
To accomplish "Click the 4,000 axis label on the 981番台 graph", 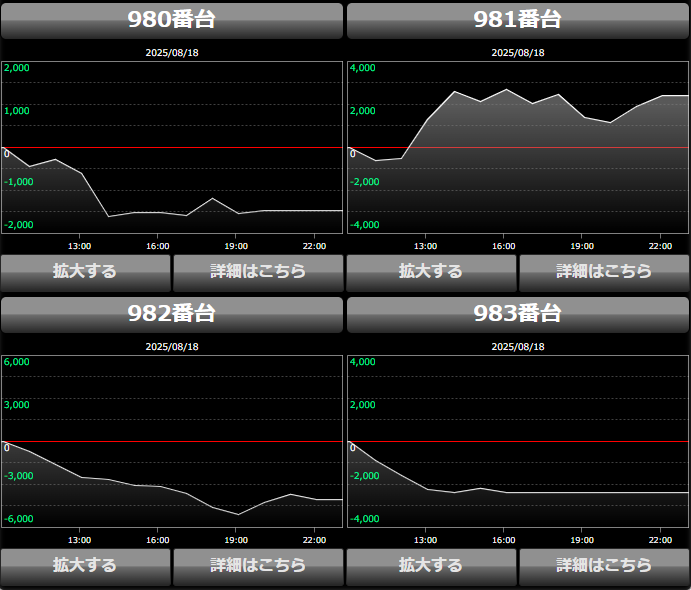I will [x=363, y=68].
